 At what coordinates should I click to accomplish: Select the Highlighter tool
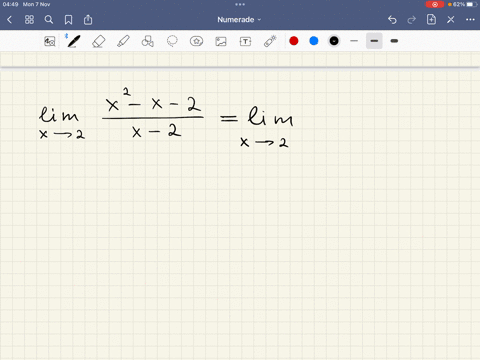pyautogui.click(x=123, y=41)
